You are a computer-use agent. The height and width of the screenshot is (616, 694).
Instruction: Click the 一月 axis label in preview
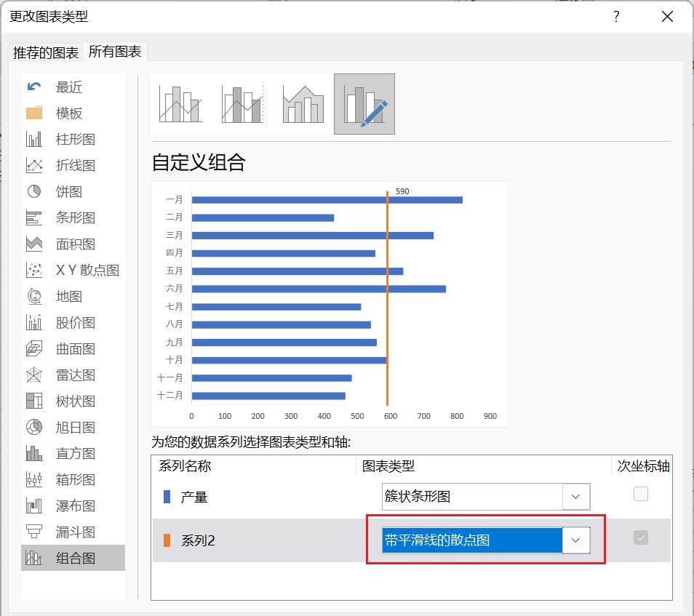[x=175, y=199]
